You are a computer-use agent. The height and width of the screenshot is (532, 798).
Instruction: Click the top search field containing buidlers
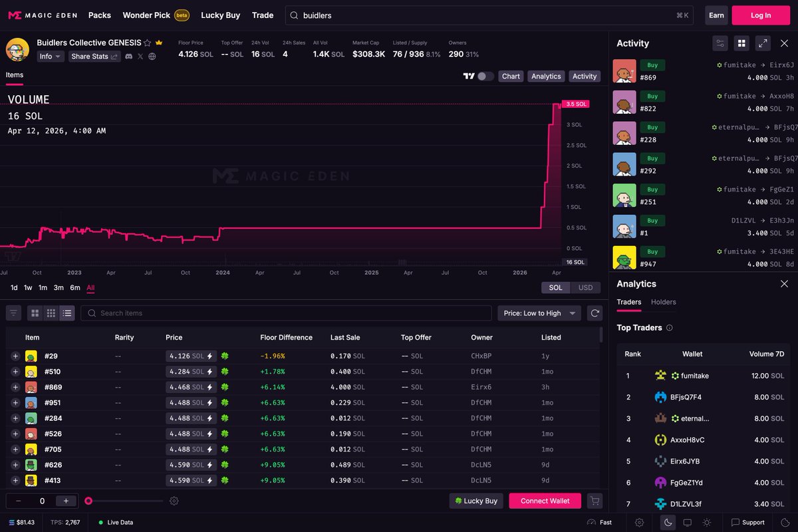pyautogui.click(x=491, y=15)
